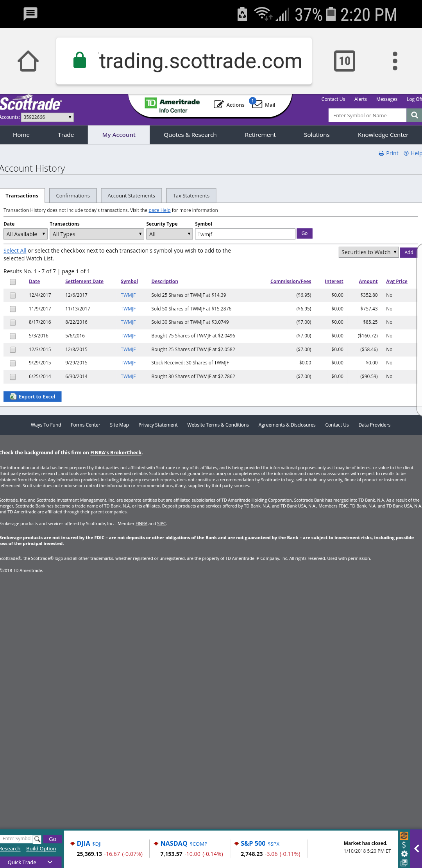Check the 12/3/2015 transaction checkbox
422x868 pixels.
13,350
